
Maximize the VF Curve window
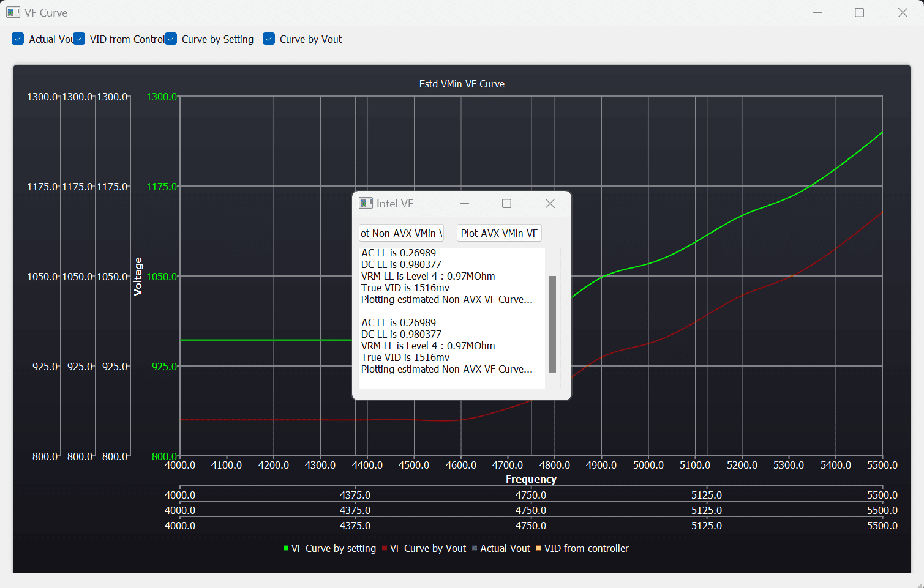(x=859, y=13)
